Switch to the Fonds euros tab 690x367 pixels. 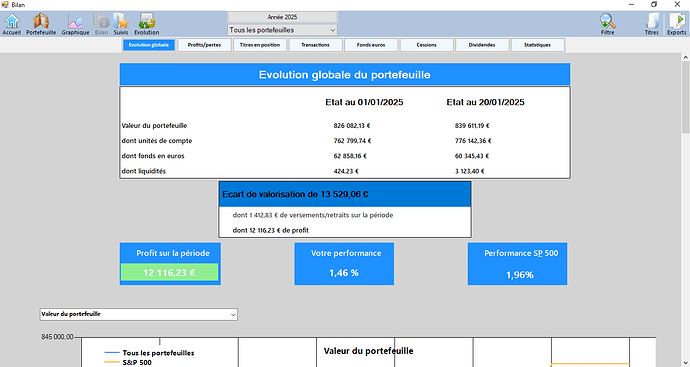pyautogui.click(x=371, y=45)
